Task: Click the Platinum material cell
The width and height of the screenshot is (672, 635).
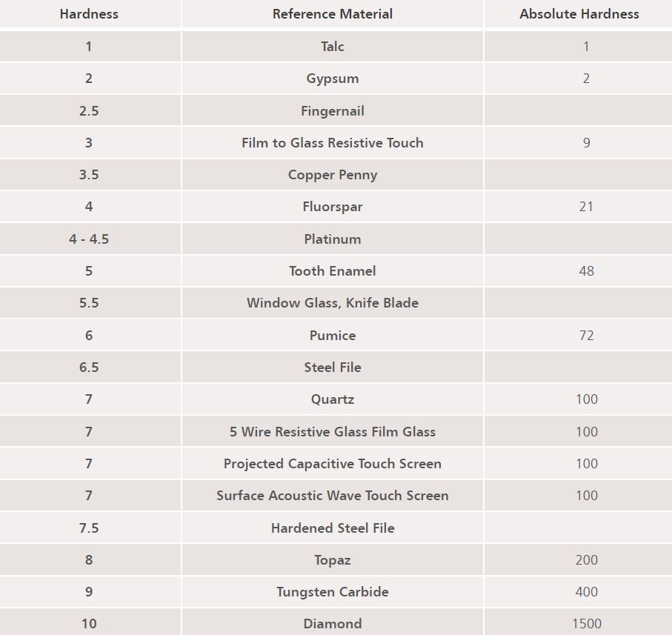Action: [x=333, y=239]
